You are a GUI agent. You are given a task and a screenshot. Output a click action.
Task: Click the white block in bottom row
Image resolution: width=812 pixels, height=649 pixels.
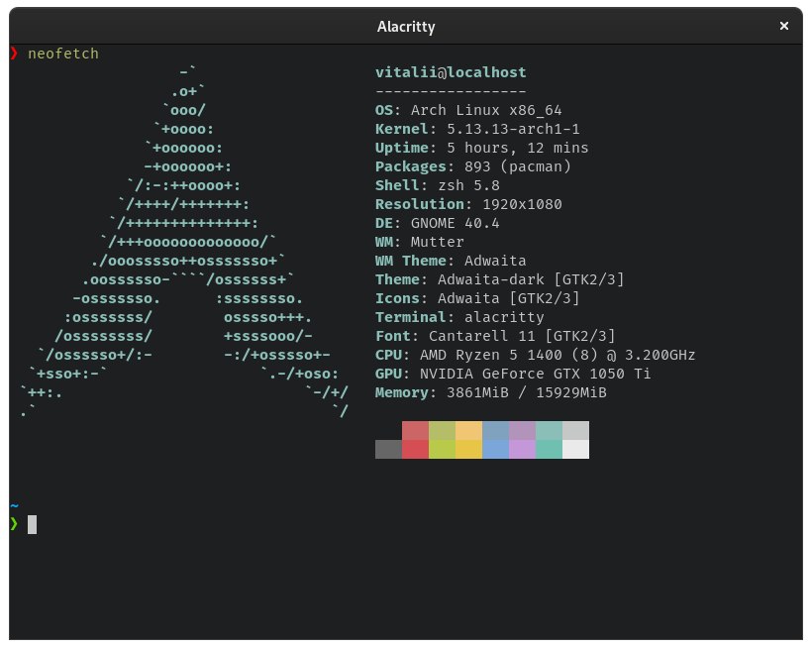[576, 450]
